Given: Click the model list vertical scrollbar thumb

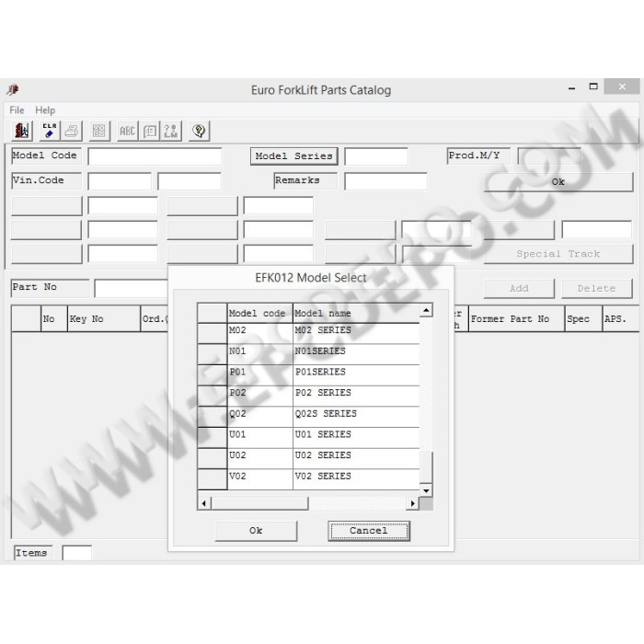Looking at the screenshot, I should (x=426, y=467).
